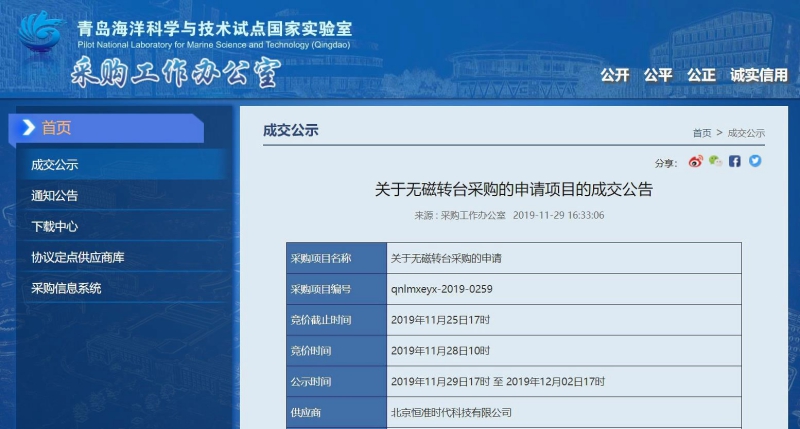Viewport: 800px width, 429px height.
Task: Click the project number qnlmxeyx-2019-0259 cell
Action: click(x=442, y=289)
